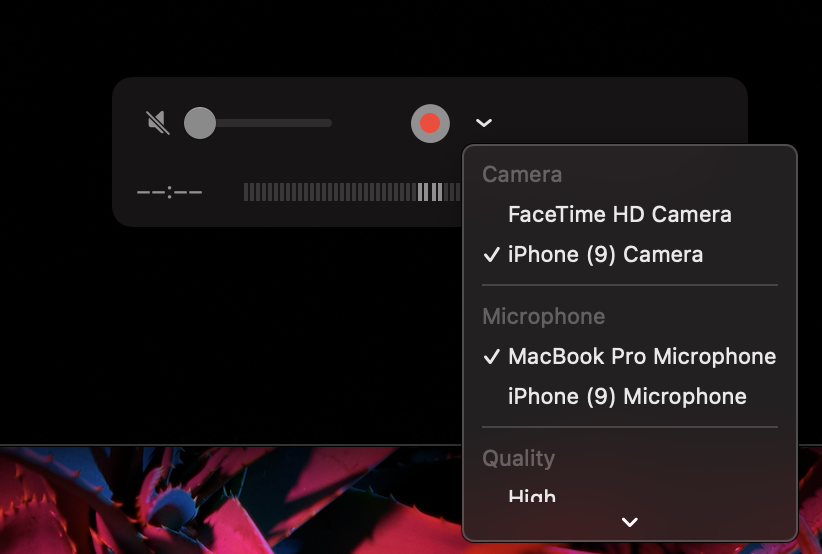Choose iPhone (9) Microphone

click(630, 396)
